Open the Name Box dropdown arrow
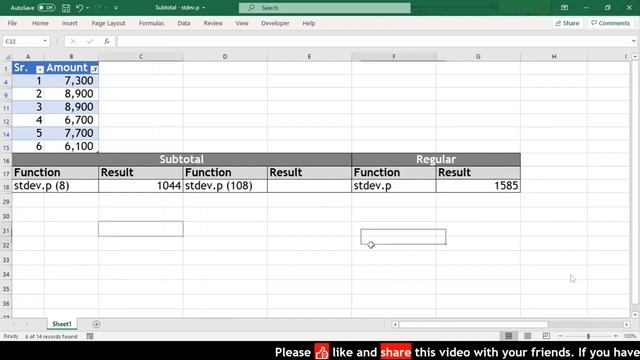Viewport: 640px width, 360px height. [45, 41]
